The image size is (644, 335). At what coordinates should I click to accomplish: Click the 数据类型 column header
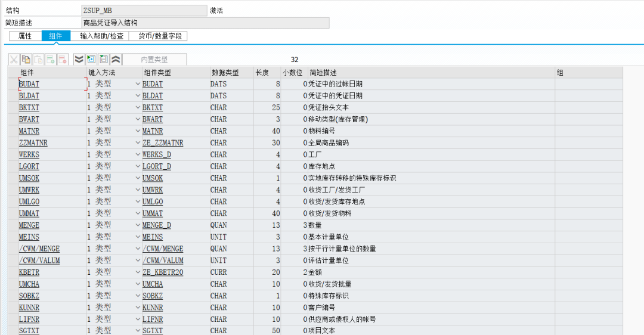pyautogui.click(x=231, y=73)
